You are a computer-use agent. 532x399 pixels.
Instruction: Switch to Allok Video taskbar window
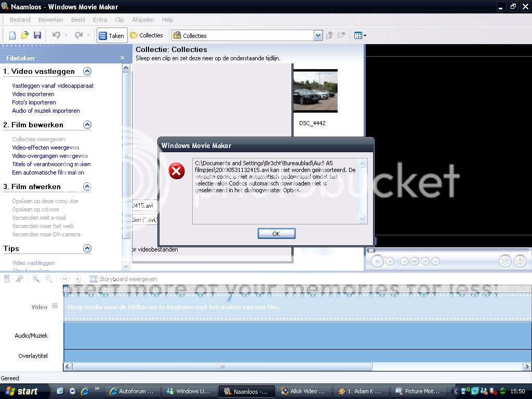click(x=303, y=391)
